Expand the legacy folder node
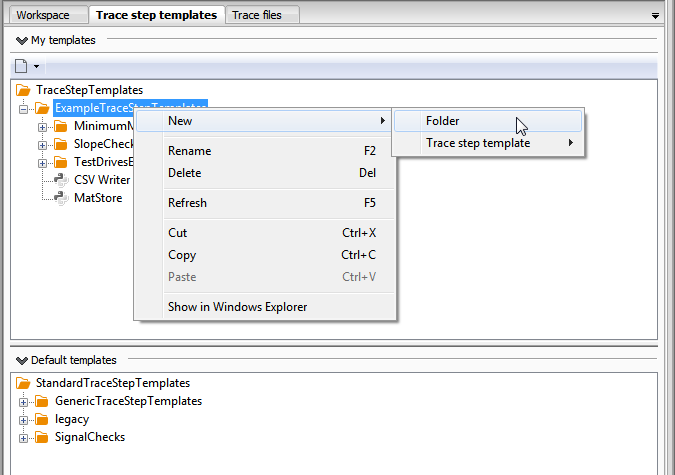 (x=23, y=420)
